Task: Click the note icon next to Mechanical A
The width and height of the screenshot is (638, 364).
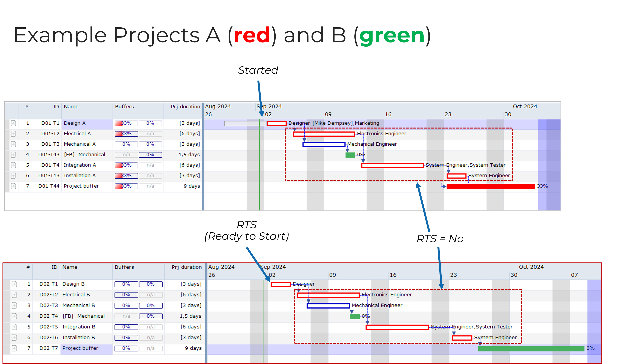Action: (x=13, y=144)
